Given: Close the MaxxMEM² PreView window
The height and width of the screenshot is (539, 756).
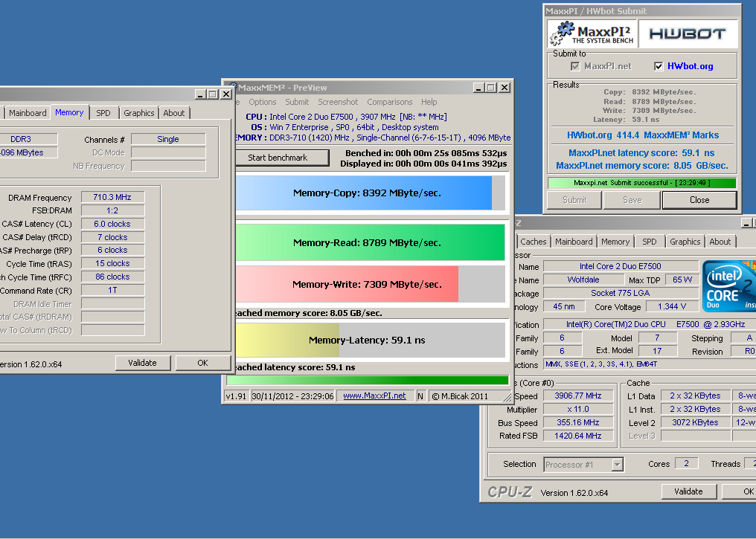Looking at the screenshot, I should 504,88.
